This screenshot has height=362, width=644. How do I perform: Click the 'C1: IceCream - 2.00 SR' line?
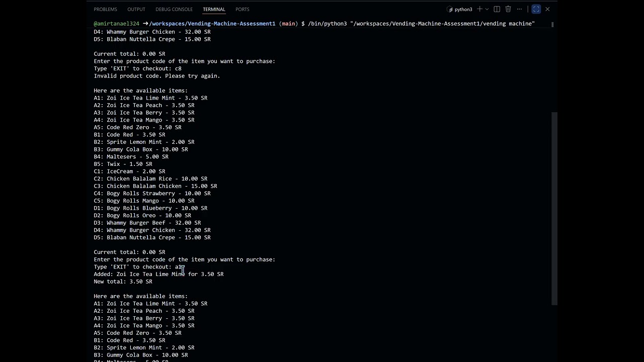click(129, 171)
